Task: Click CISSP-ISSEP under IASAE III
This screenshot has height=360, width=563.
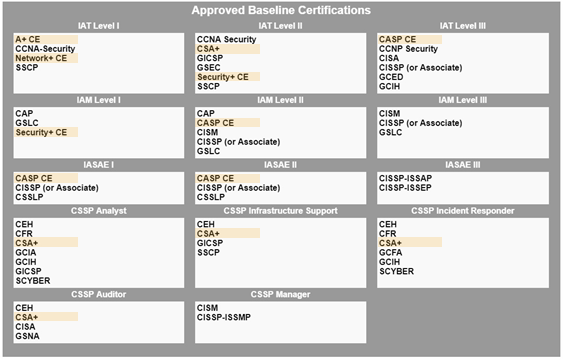Action: pos(405,187)
